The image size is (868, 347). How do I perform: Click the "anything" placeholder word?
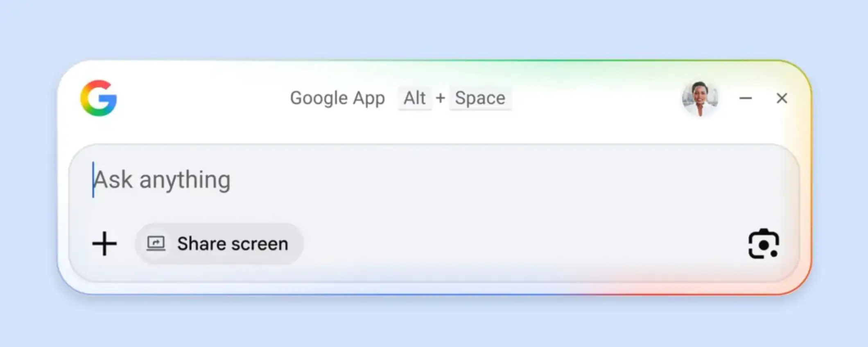[185, 180]
